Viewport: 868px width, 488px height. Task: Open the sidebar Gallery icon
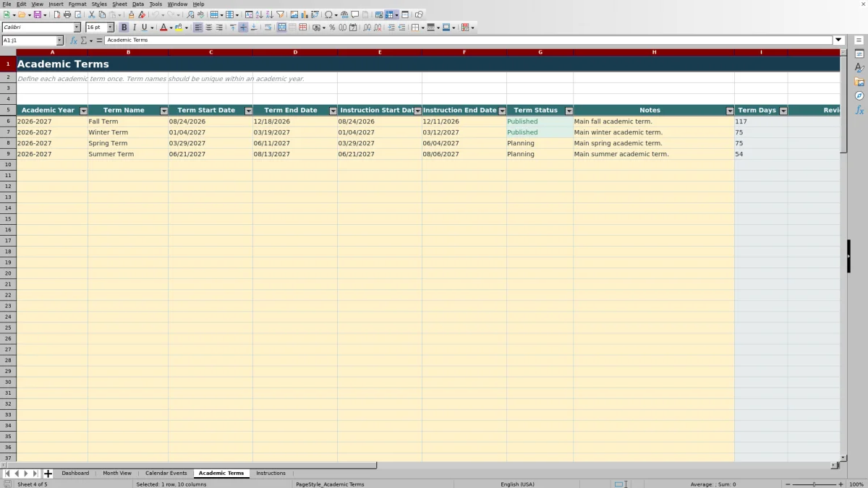coord(859,82)
